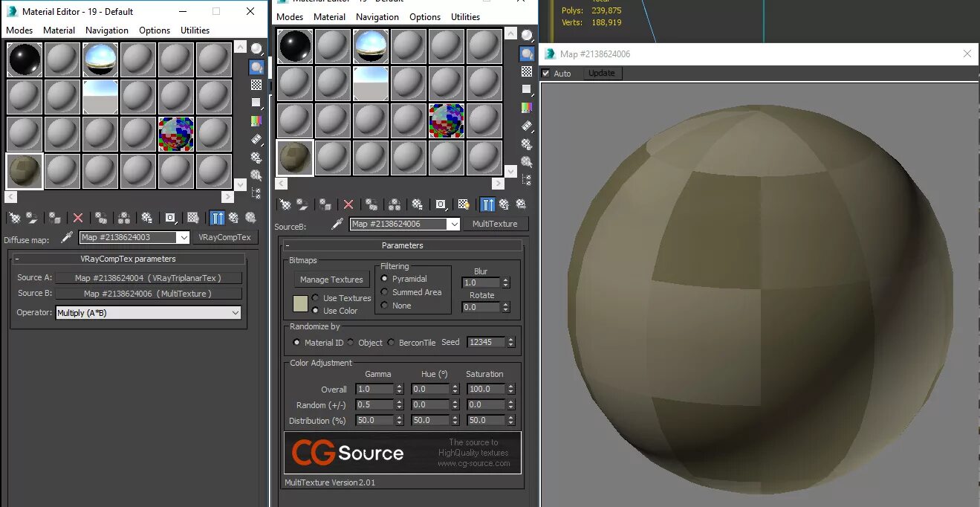Click the beige color swatch under Bitmaps

pos(300,303)
